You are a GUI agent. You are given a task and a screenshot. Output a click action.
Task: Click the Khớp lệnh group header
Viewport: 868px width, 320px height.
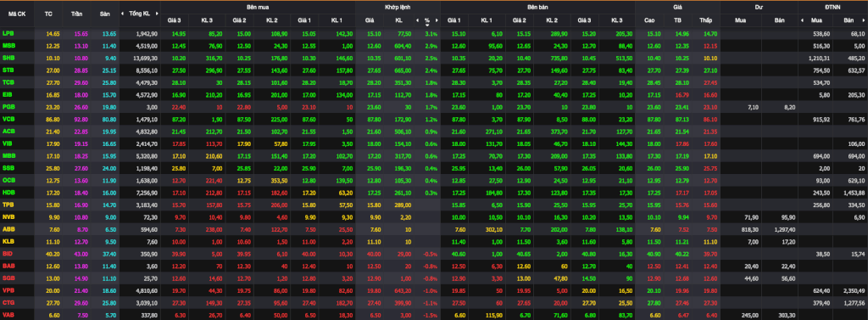(398, 7)
